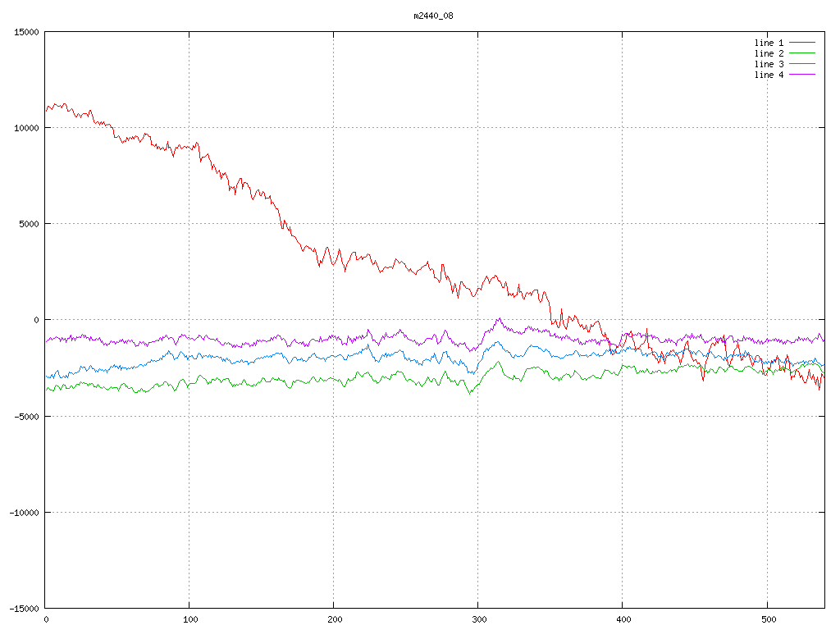Click the -5000 y-axis tick label
This screenshot has height=630, width=840.
25,416
